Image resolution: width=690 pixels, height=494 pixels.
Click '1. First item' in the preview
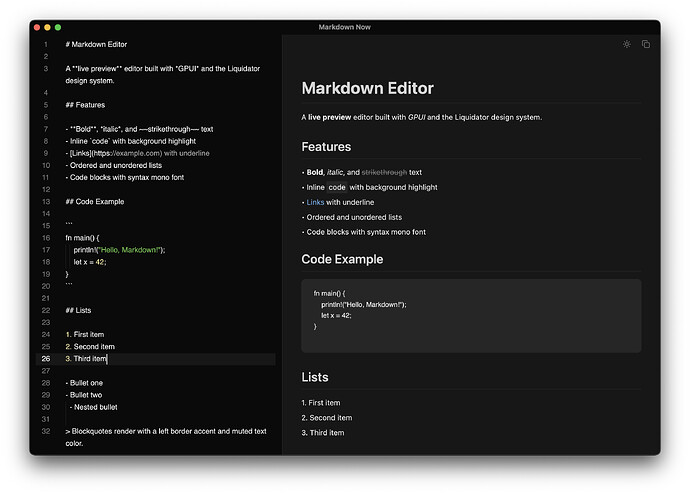click(321, 403)
